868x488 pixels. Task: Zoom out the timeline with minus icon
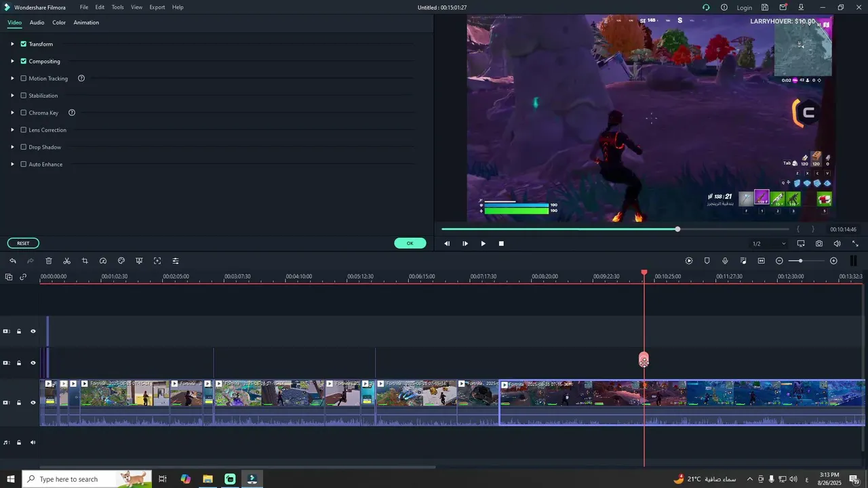click(x=779, y=261)
